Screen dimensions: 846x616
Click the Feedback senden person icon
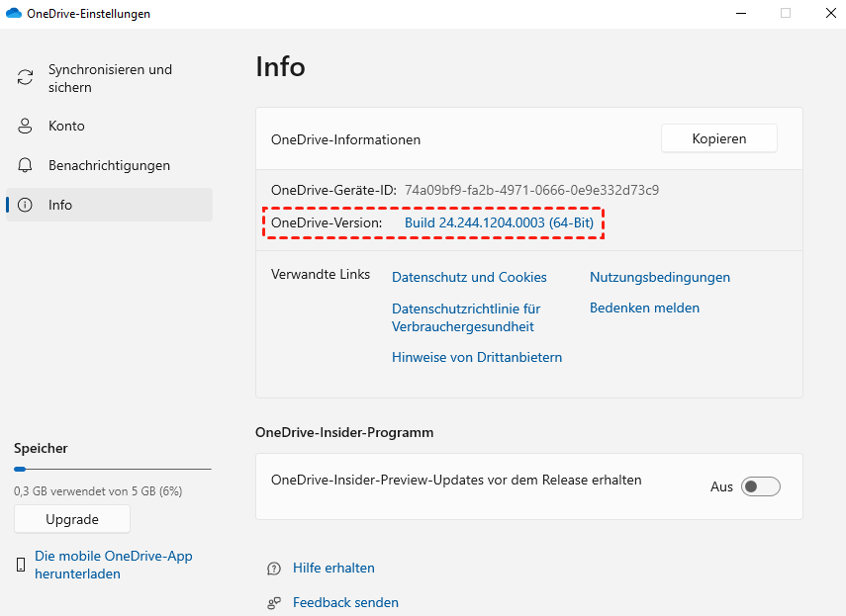point(274,602)
